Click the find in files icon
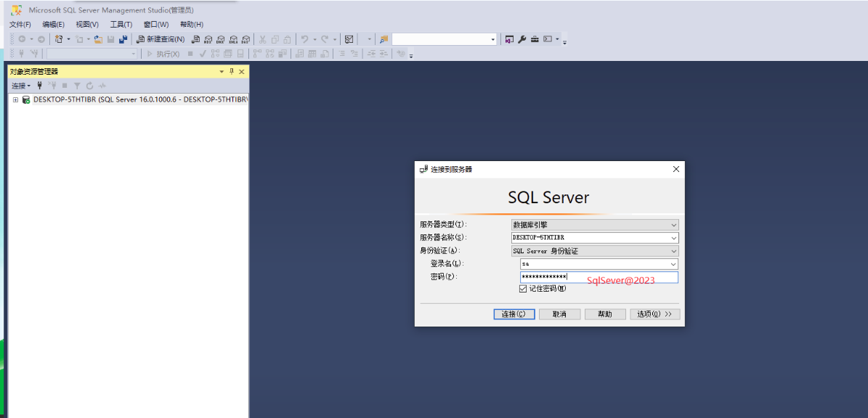The width and height of the screenshot is (868, 418). pos(384,39)
